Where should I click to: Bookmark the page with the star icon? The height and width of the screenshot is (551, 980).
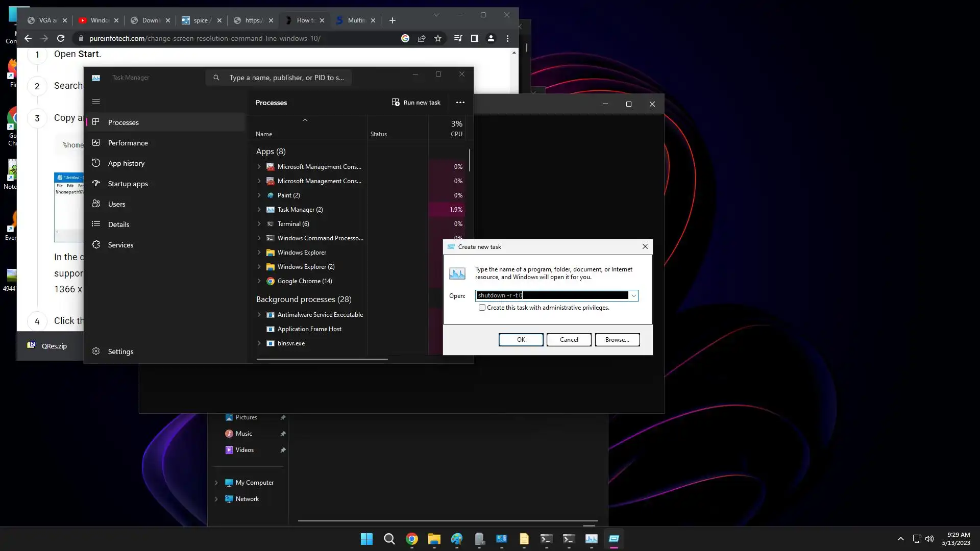pos(437,38)
